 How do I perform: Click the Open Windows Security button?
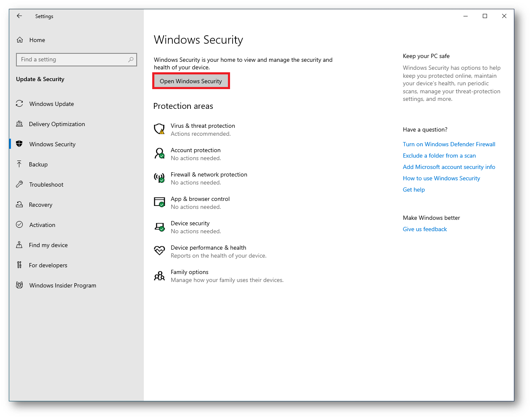(x=191, y=81)
